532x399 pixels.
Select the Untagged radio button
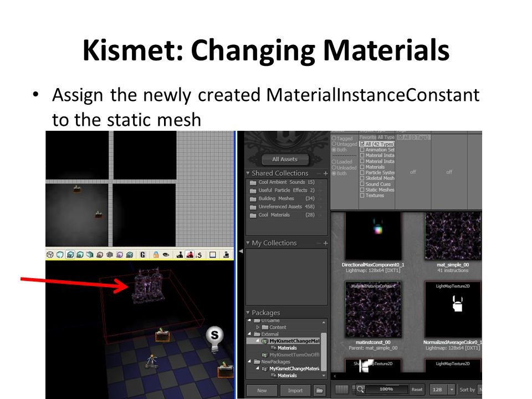(x=334, y=144)
